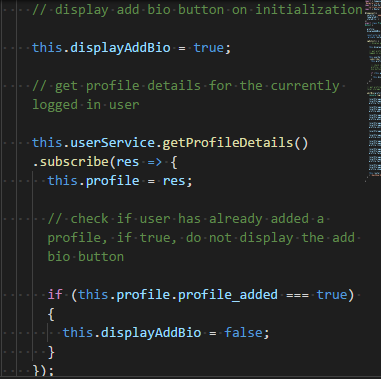
Task: Click 'displayAddBio = true' assignment line
Action: (x=131, y=48)
